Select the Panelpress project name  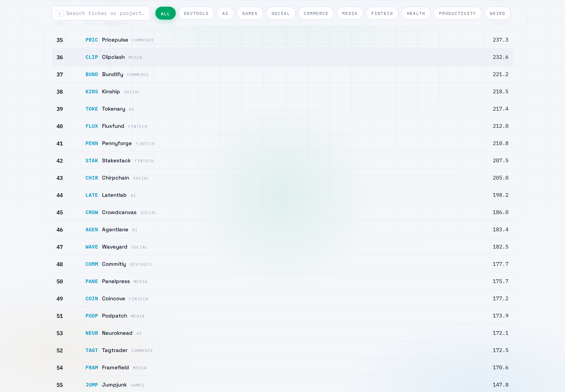[116, 281]
